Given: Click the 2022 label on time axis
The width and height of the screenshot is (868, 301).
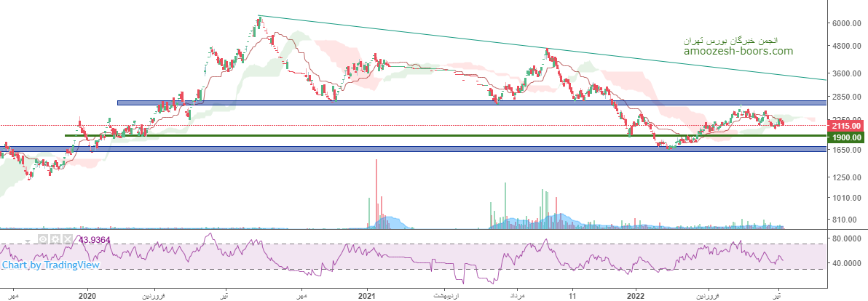Looking at the screenshot, I should click(x=636, y=296).
